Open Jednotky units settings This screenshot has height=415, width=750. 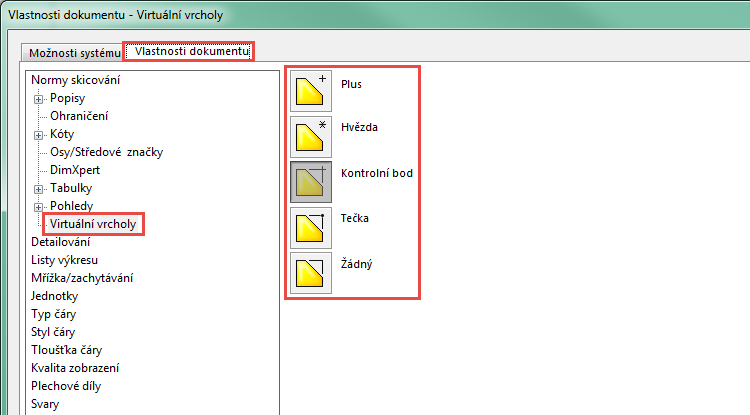pos(54,296)
